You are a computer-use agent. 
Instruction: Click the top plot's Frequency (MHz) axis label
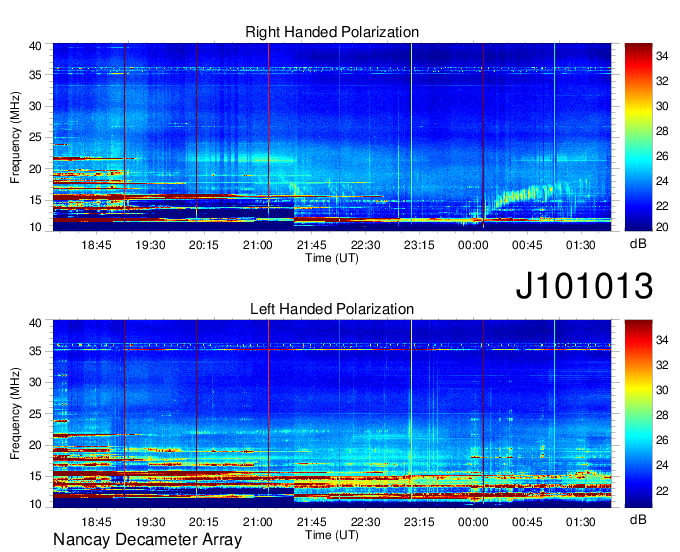(15, 137)
